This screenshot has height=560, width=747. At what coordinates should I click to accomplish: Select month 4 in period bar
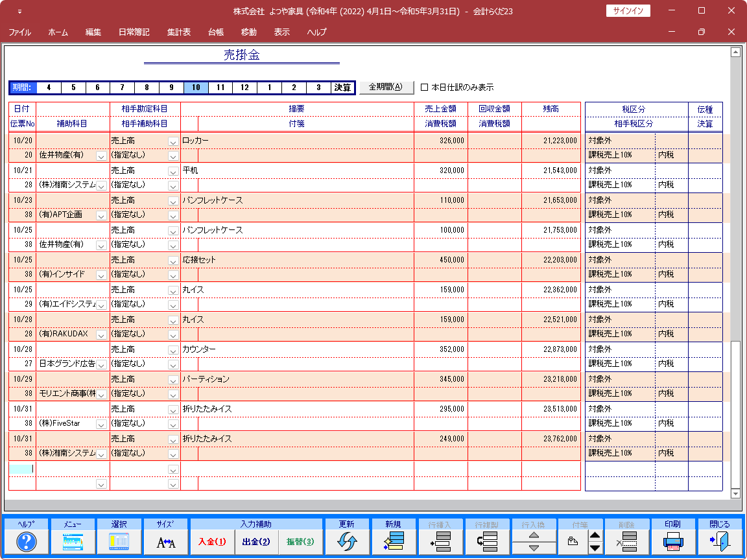point(49,87)
